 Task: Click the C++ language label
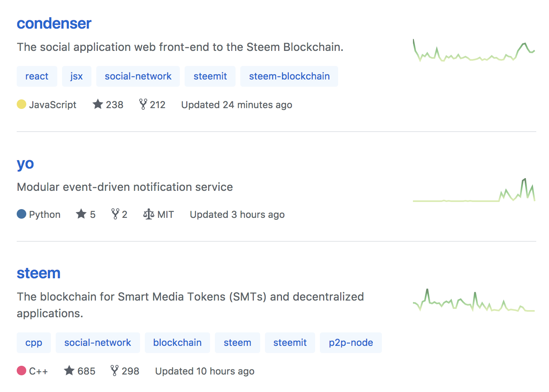pos(38,371)
